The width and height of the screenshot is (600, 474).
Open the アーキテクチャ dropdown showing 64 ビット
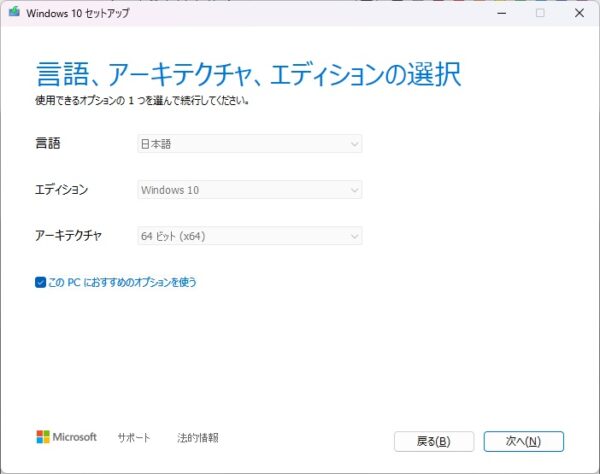(249, 236)
